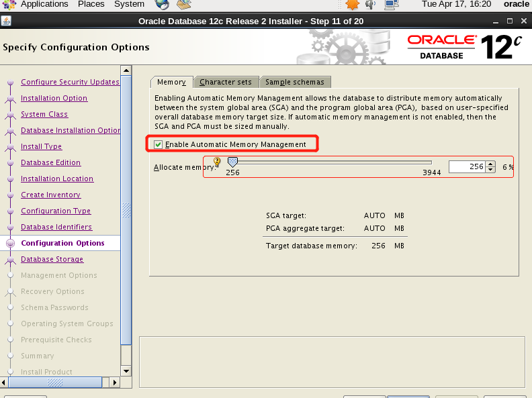532x398 pixels.
Task: Switch to the Sample schemas tab
Action: pyautogui.click(x=294, y=82)
